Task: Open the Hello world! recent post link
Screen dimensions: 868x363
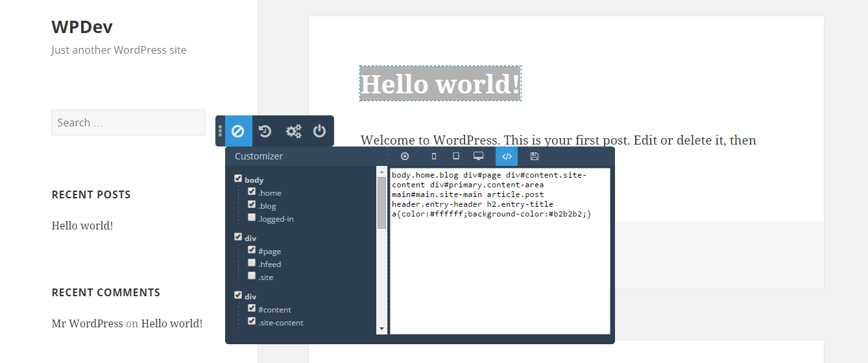Action: click(x=82, y=226)
